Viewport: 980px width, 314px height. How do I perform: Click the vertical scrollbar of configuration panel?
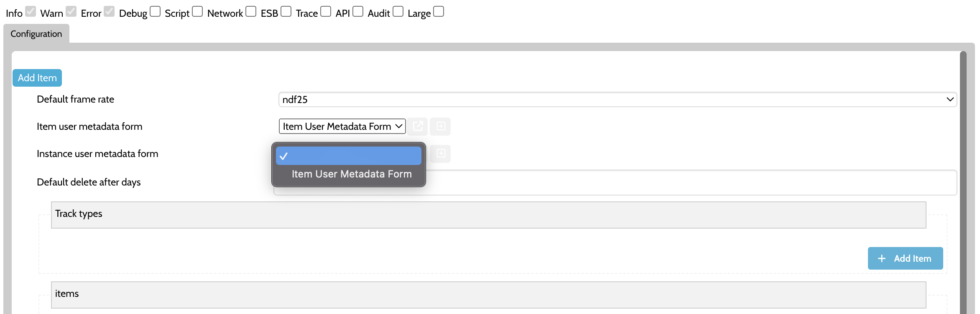tap(963, 183)
